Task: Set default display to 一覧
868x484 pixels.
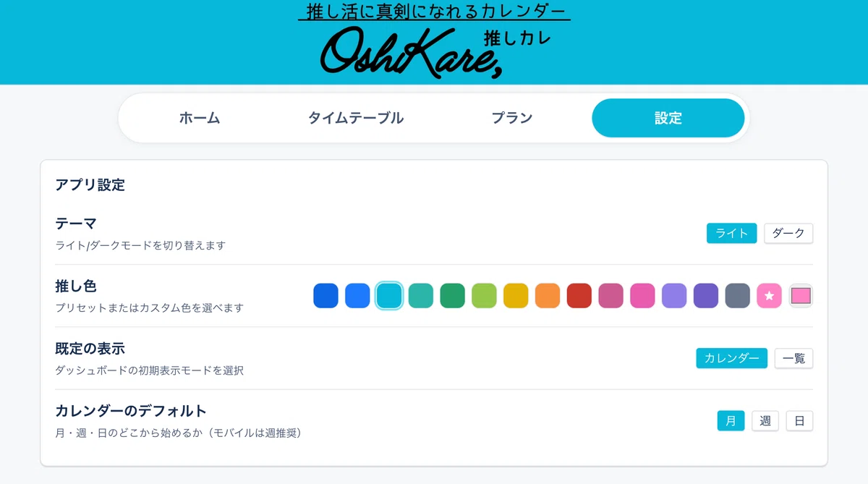Action: click(793, 358)
